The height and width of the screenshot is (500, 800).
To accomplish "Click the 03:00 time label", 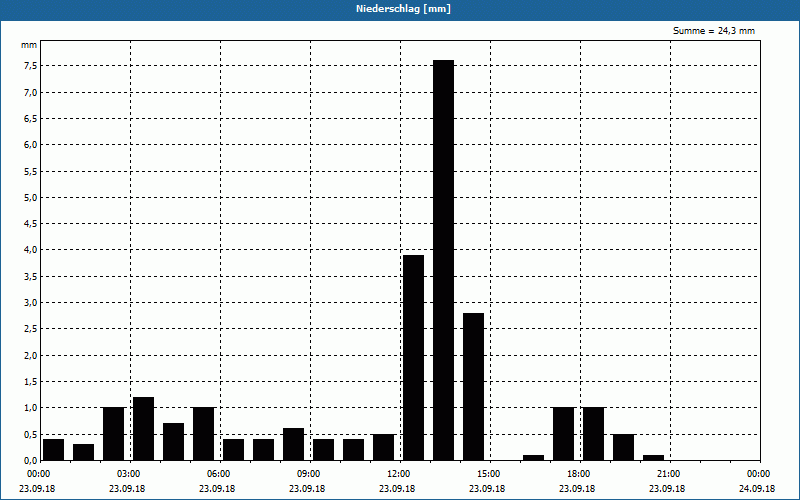I will 131,474.
